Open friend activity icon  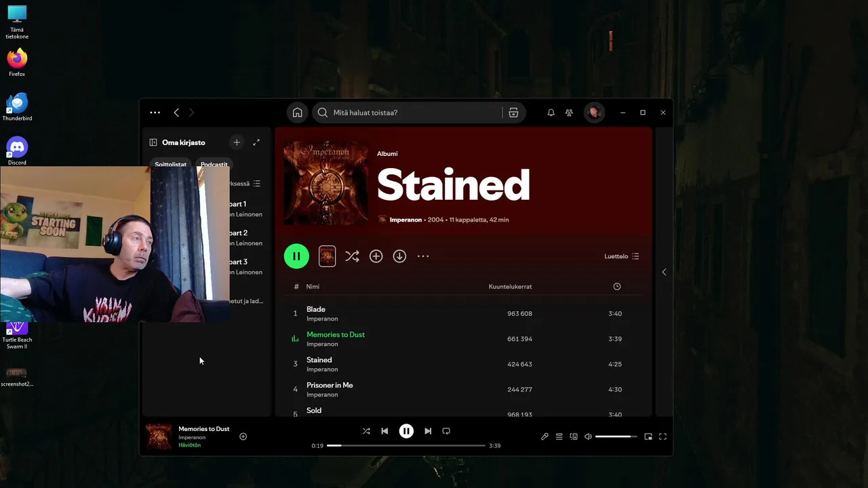[x=569, y=113]
